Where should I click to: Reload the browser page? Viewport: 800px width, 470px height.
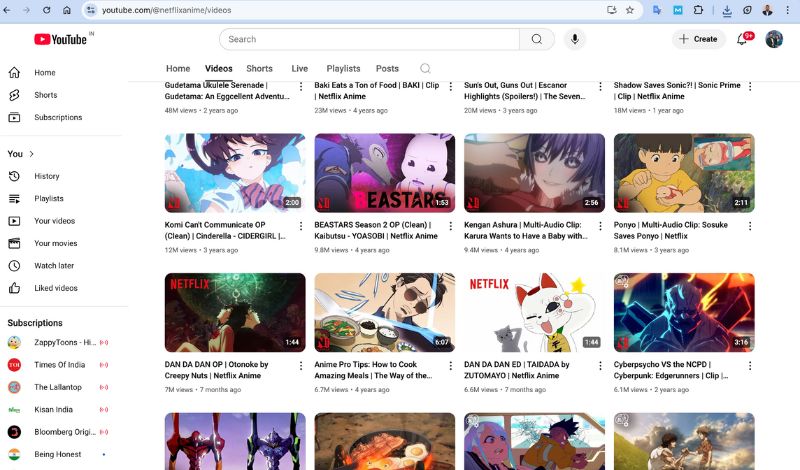point(46,10)
